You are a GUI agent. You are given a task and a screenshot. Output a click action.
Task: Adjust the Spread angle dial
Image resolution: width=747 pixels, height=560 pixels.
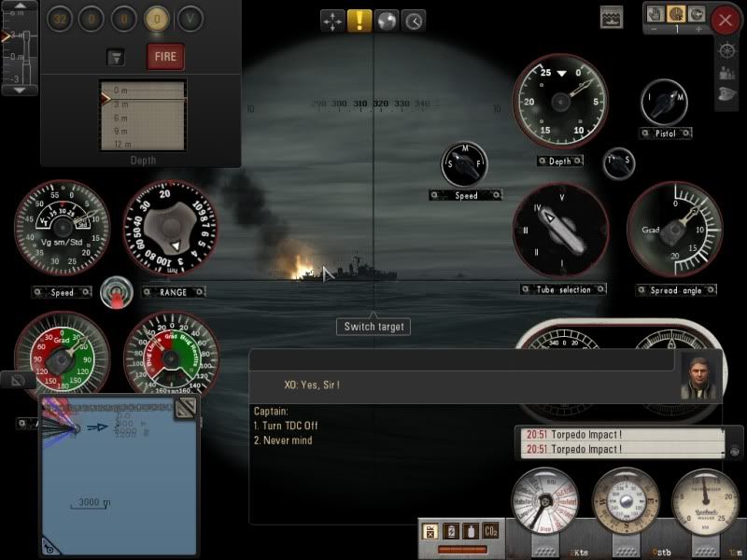675,229
